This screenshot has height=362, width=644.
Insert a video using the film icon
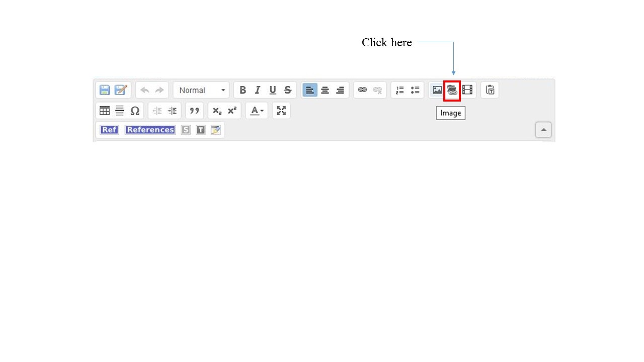[467, 90]
